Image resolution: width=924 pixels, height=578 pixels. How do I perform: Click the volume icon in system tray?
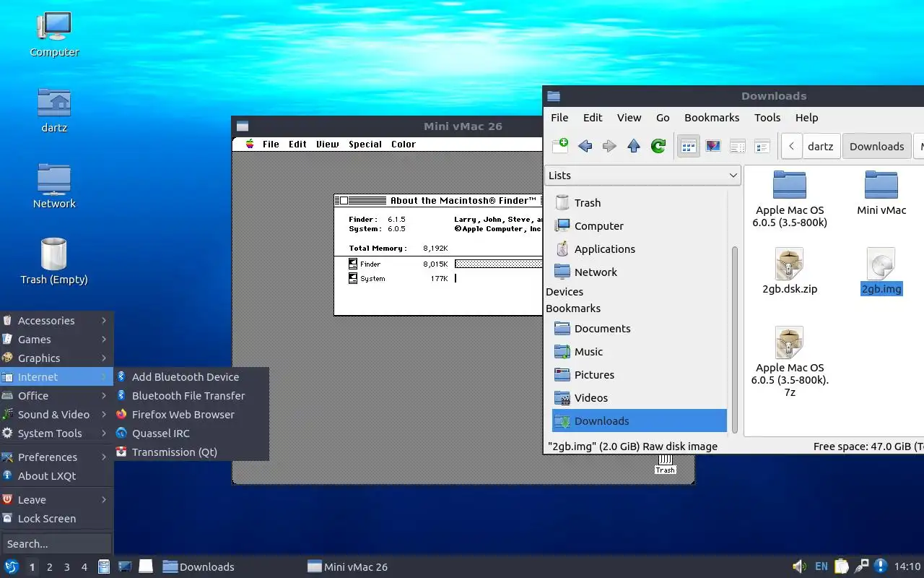pyautogui.click(x=799, y=566)
